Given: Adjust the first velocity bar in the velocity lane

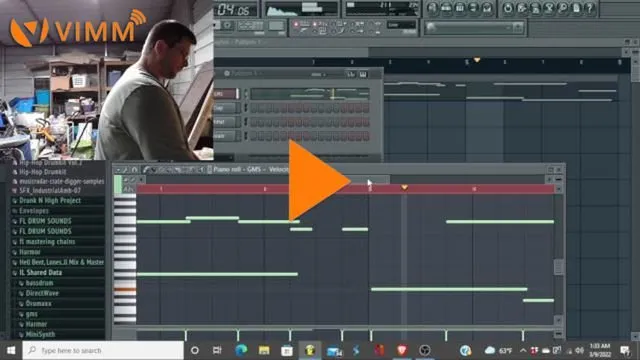Looking at the screenshot, I should [x=186, y=335].
